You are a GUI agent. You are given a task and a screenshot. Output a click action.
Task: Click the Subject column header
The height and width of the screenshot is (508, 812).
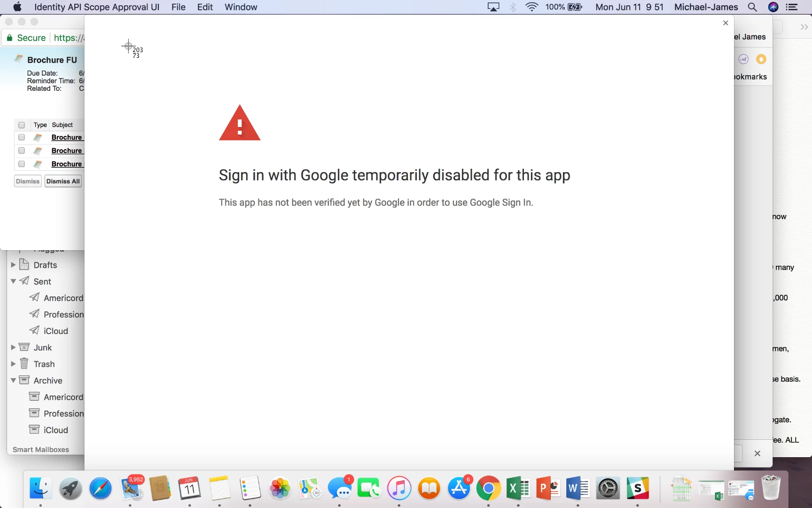click(62, 125)
